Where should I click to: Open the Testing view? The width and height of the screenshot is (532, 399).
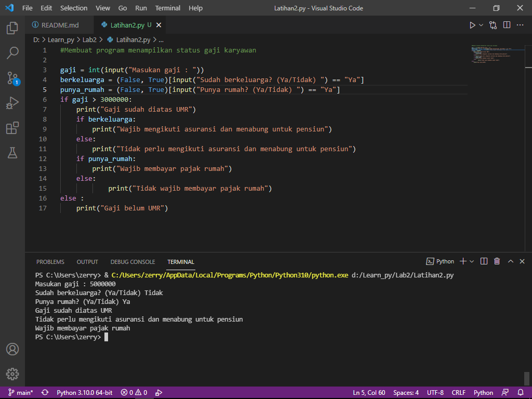[x=12, y=153]
